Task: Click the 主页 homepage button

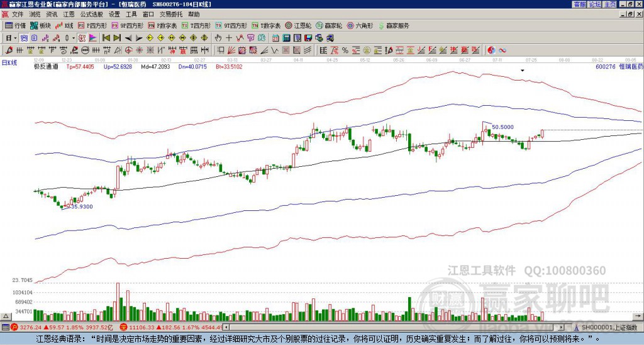Action: [x=610, y=4]
